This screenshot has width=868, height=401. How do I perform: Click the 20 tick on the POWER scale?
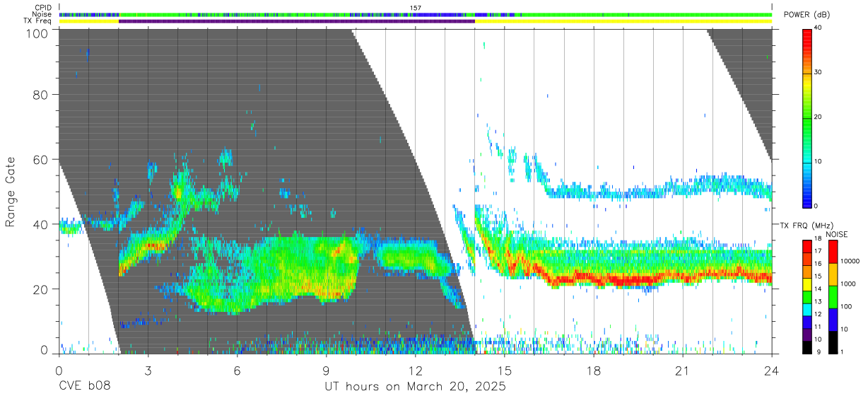pyautogui.click(x=819, y=117)
